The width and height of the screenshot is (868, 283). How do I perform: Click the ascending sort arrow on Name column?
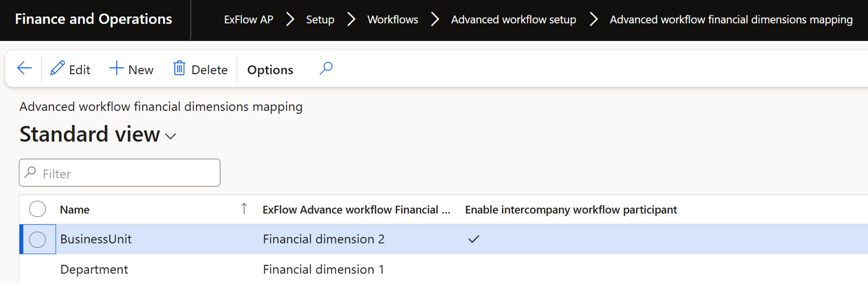pos(244,209)
